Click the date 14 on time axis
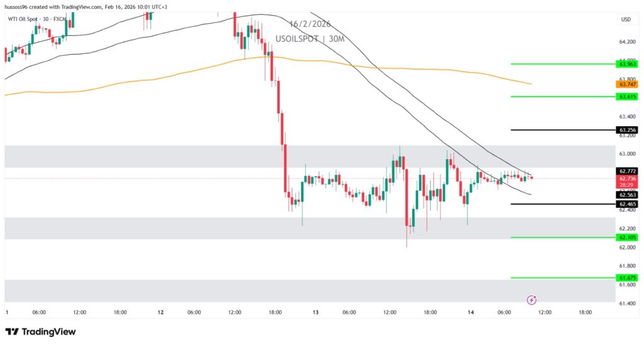 470,312
